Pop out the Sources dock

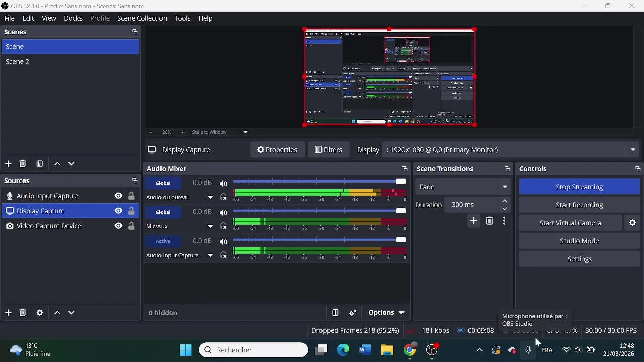(x=135, y=180)
